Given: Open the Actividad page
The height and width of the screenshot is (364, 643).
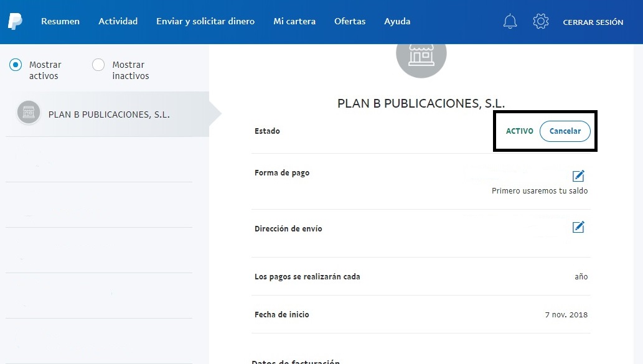Looking at the screenshot, I should (x=118, y=22).
